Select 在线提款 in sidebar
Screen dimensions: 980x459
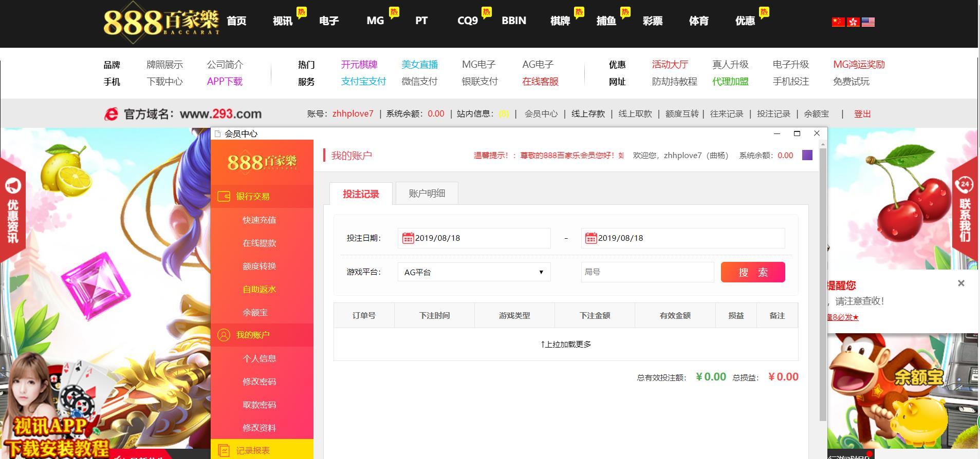(259, 243)
